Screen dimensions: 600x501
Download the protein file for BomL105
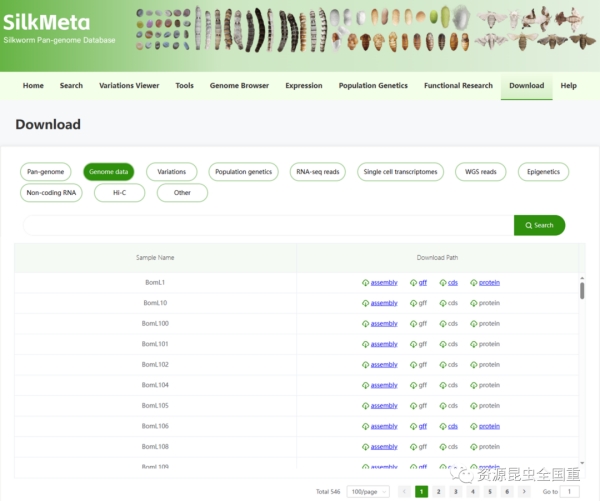(x=488, y=406)
